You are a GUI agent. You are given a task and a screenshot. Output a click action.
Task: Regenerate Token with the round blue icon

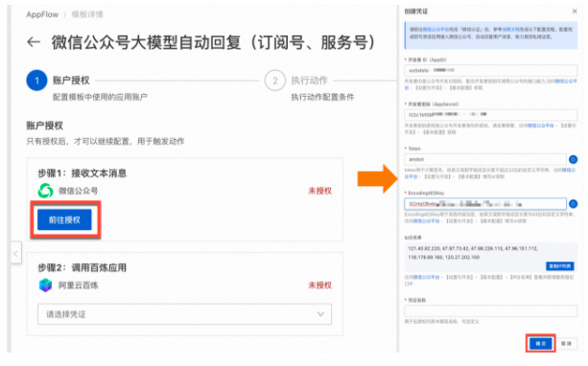573,159
